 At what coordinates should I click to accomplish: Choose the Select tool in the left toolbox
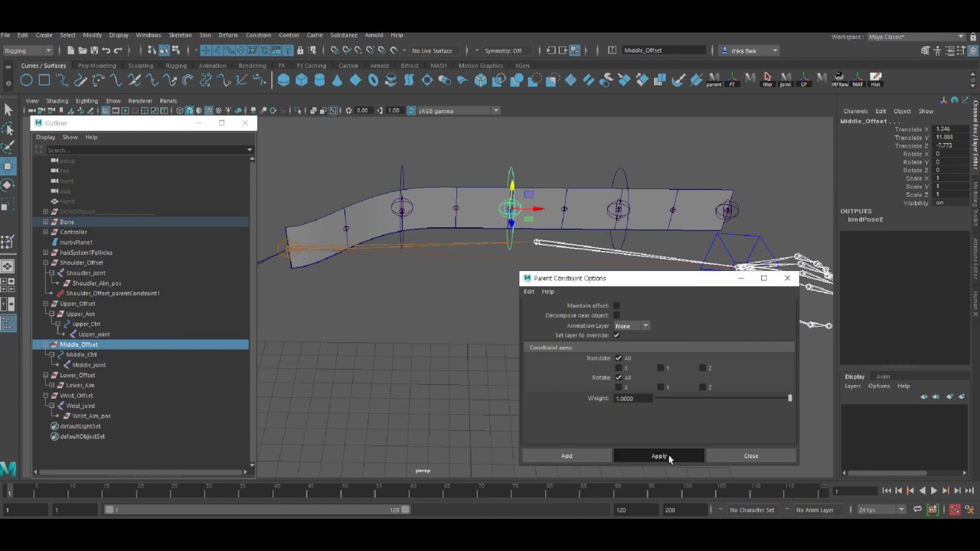click(x=8, y=110)
